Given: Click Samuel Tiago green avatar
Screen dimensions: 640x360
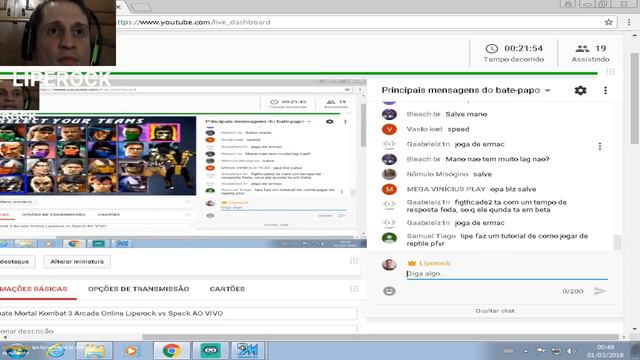Looking at the screenshot, I should pos(389,238).
